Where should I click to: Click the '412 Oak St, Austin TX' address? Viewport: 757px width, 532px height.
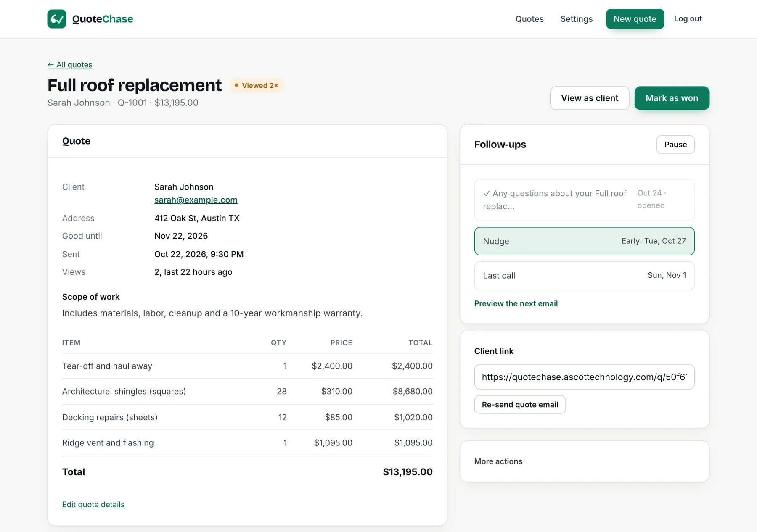point(197,218)
